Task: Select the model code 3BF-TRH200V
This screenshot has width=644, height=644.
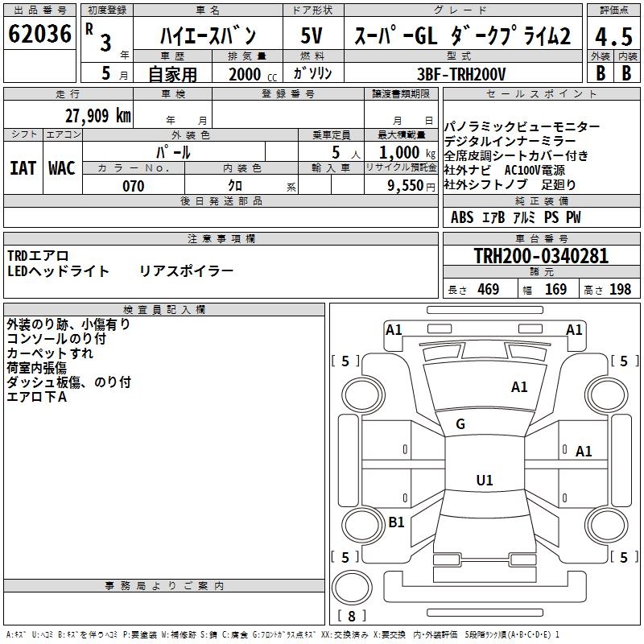Action: [461, 74]
